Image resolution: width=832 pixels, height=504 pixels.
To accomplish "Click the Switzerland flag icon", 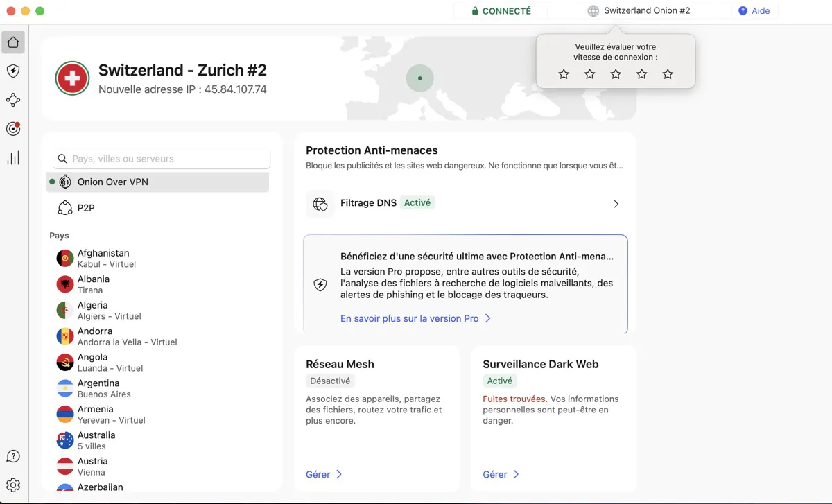I will coord(72,78).
